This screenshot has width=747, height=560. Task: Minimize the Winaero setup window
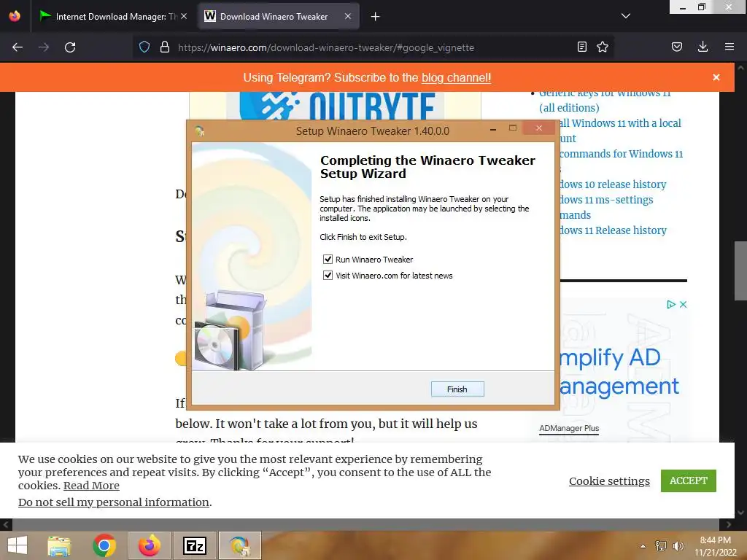pyautogui.click(x=493, y=129)
